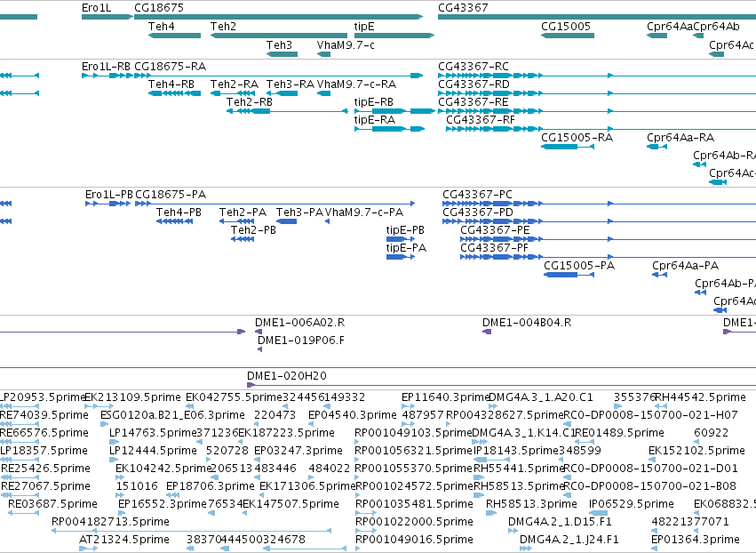Image resolution: width=756 pixels, height=553 pixels.
Task: Click the Teh3-RA transcript label
Action: pyautogui.click(x=290, y=84)
